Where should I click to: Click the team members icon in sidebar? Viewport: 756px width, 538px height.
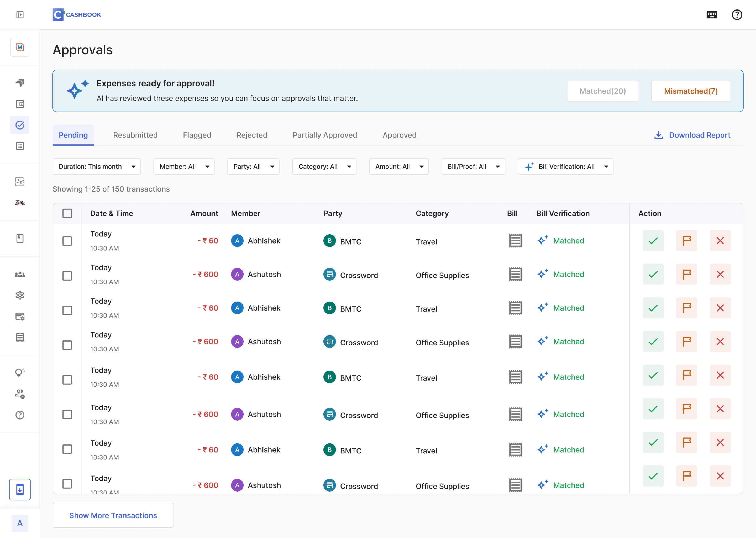pos(20,274)
